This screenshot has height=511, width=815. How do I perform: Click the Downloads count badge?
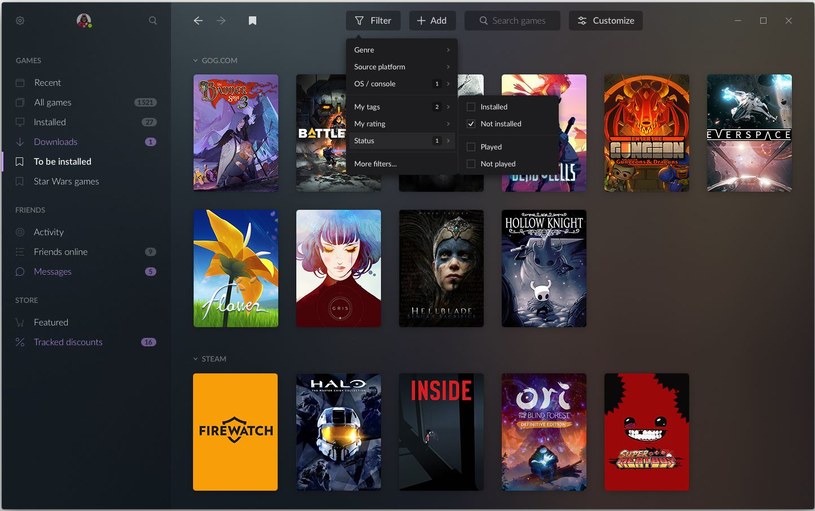(150, 142)
